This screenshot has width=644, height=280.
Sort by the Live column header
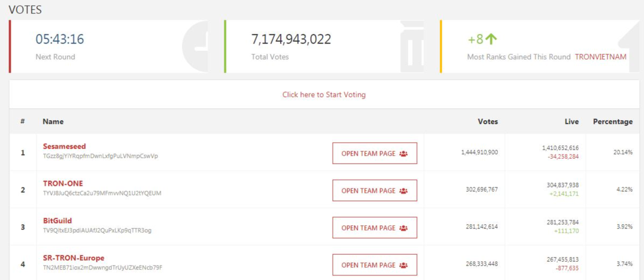pos(572,122)
